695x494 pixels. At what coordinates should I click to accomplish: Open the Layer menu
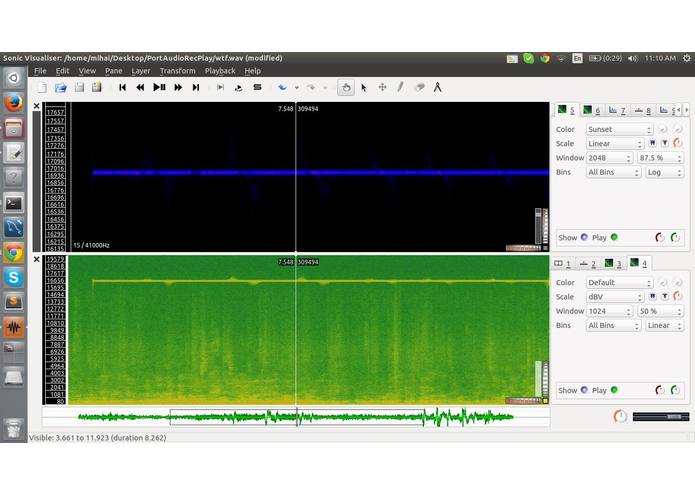pyautogui.click(x=141, y=71)
